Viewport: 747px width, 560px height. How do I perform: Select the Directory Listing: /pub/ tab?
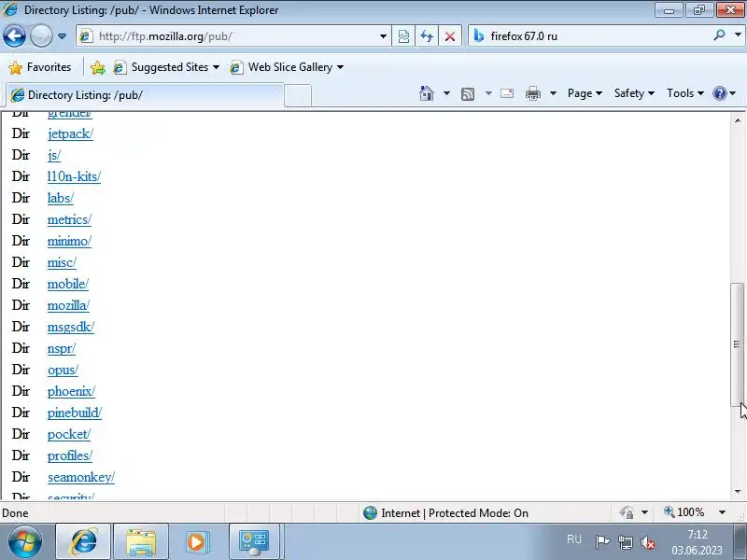point(145,95)
